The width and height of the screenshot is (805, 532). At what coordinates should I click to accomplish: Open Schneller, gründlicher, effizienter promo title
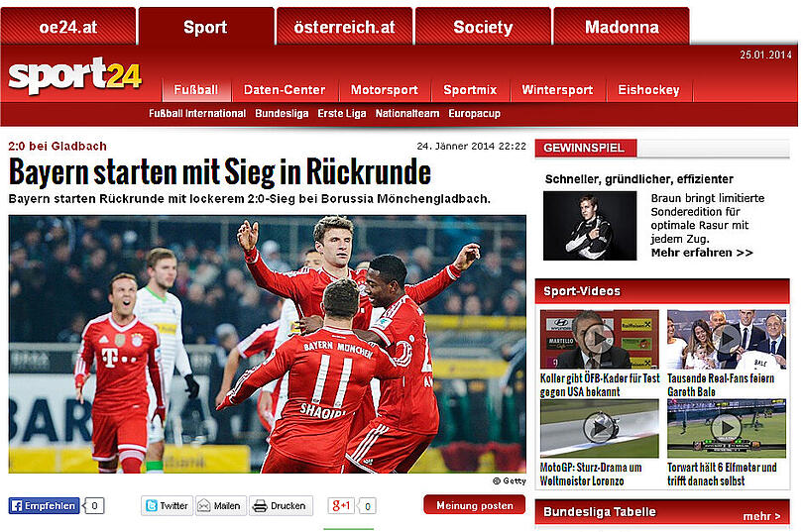point(639,179)
